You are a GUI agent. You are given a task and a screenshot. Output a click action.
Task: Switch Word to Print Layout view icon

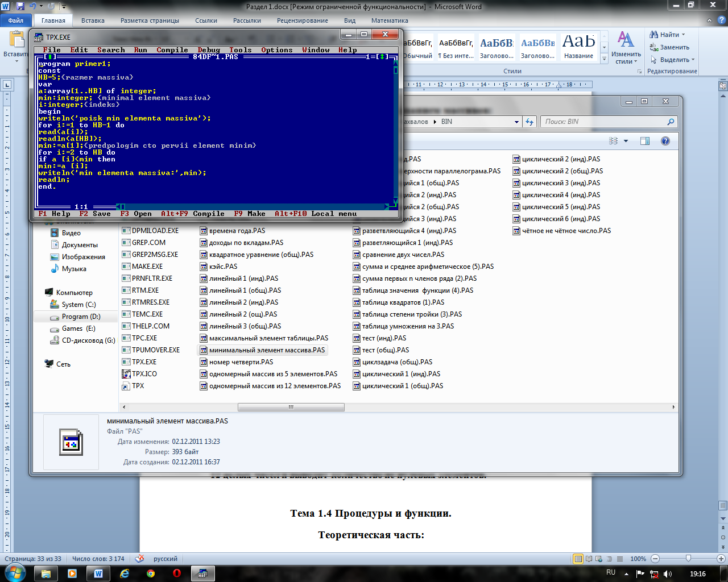coord(578,559)
